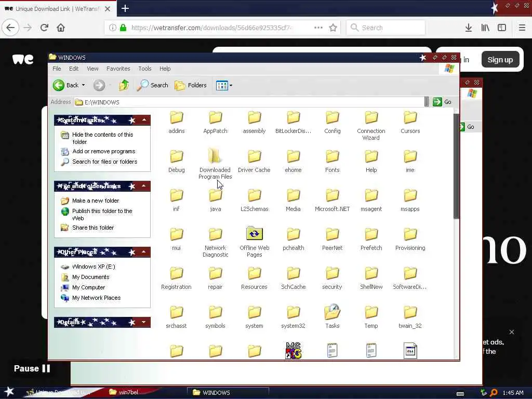Click the folder list vertical scrollbar
532x399 pixels.
(456, 166)
